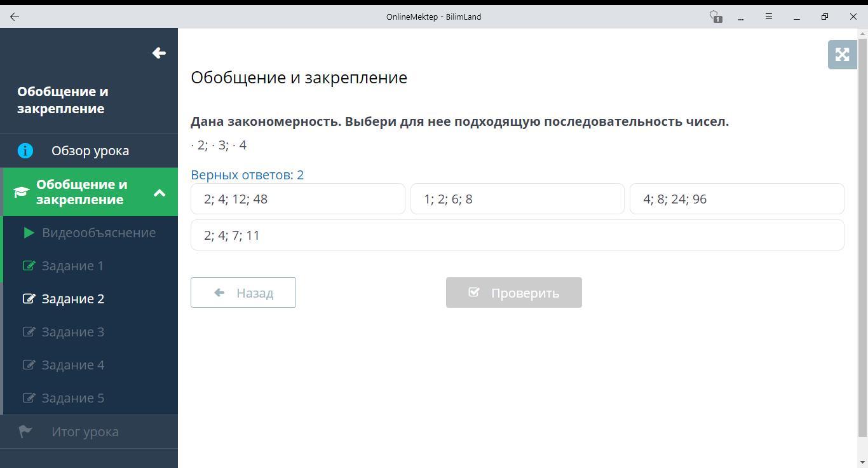Click the Обобщение и закрепление sidebar title
Viewport: 868px width, 468px height.
click(63, 100)
